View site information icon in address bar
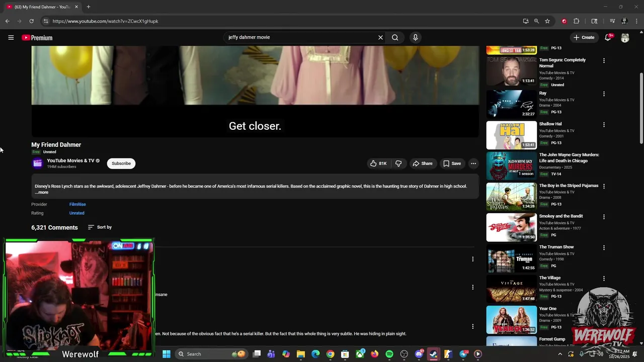The height and width of the screenshot is (362, 644). pyautogui.click(x=45, y=21)
